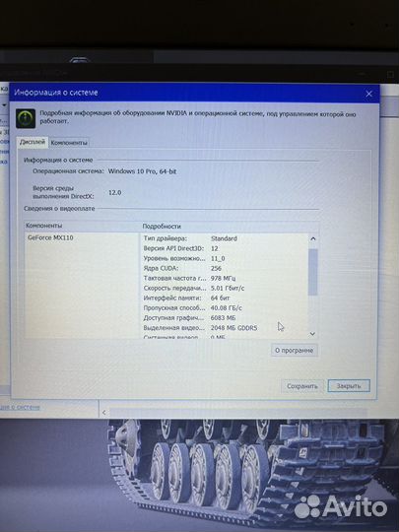Click the details list scrollbar thumb

313,272
